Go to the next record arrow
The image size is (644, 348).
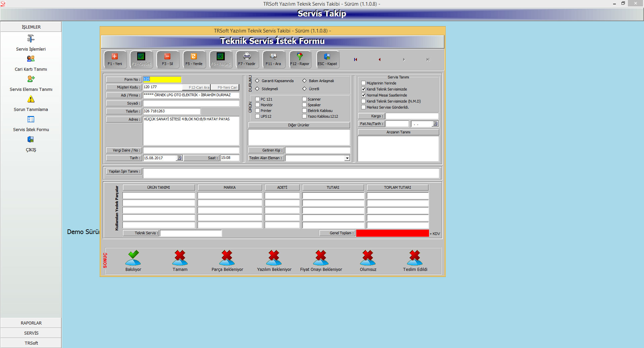click(x=404, y=60)
